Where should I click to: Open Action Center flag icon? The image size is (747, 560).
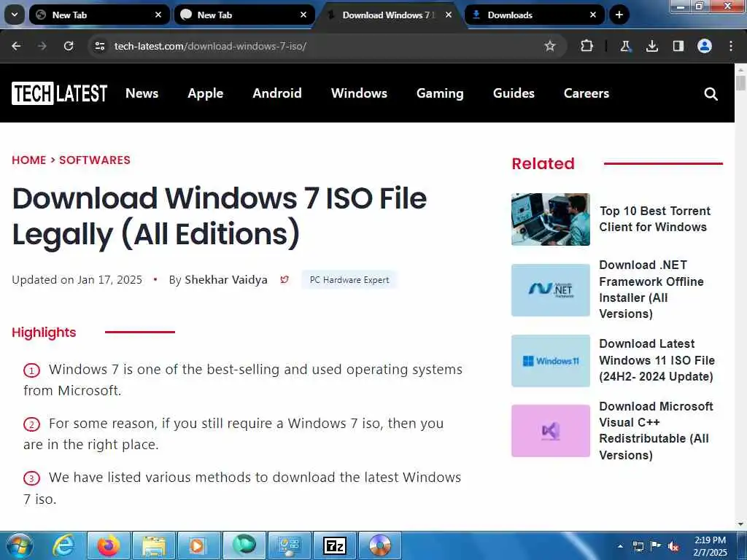656,546
